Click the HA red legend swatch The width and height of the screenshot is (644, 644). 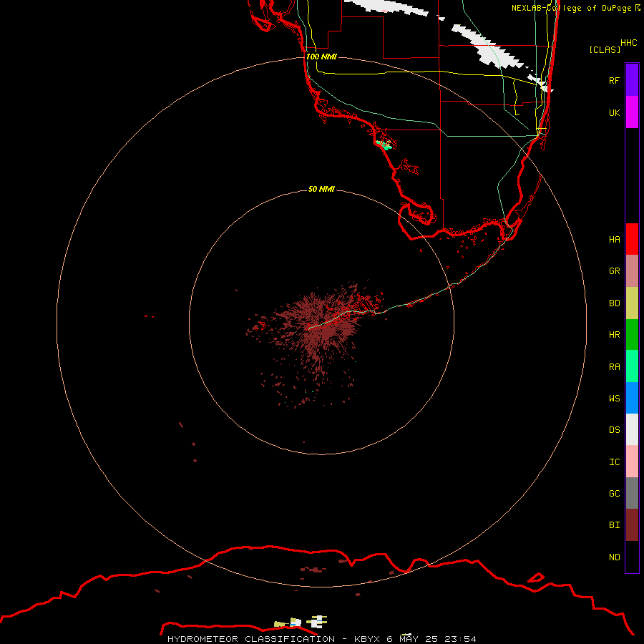click(632, 239)
